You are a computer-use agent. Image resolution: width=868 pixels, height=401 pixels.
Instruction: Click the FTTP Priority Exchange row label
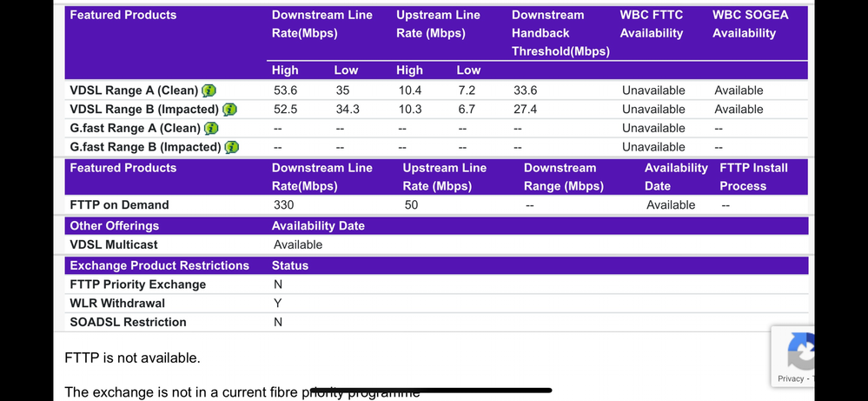138,284
